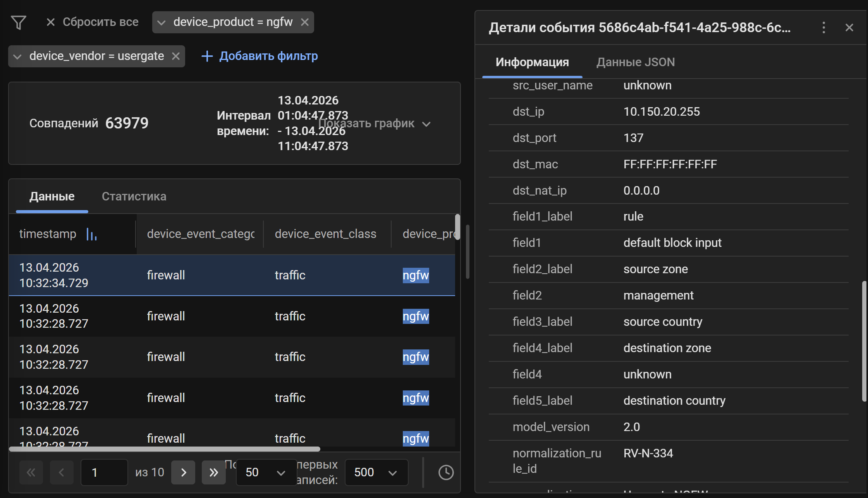This screenshot has height=498, width=868.
Task: Go to the first page of results
Action: [x=31, y=472]
